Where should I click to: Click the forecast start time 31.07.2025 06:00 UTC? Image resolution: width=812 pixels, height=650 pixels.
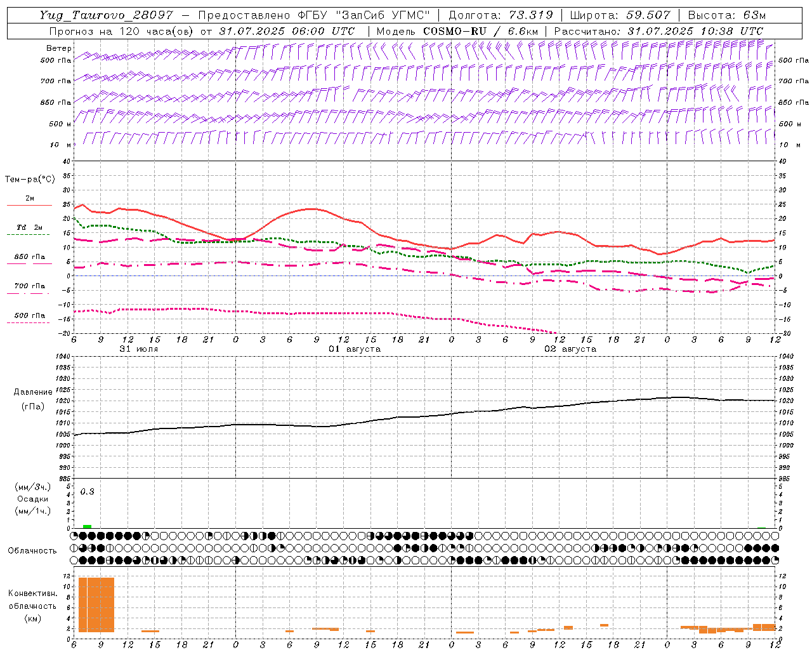tap(287, 31)
